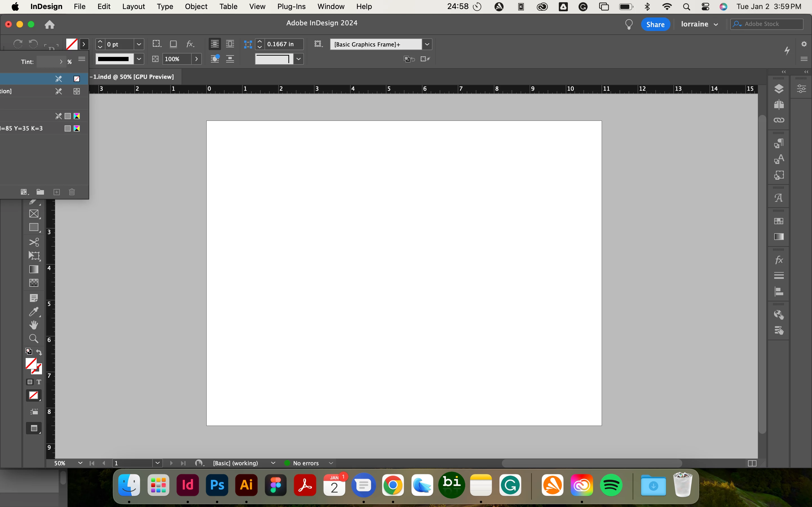Screen dimensions: 812x507
Task: Open the Layers panel icon
Action: (x=779, y=89)
